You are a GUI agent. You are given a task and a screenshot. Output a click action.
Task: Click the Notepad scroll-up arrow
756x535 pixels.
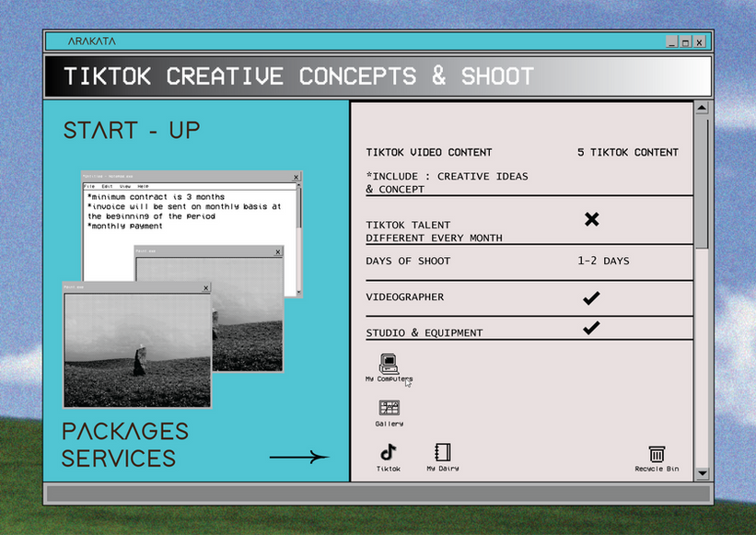pos(299,186)
